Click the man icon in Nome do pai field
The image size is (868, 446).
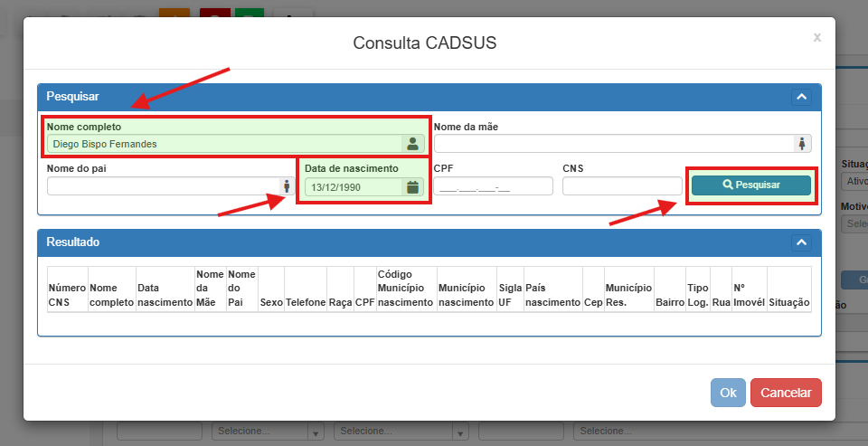(x=287, y=186)
